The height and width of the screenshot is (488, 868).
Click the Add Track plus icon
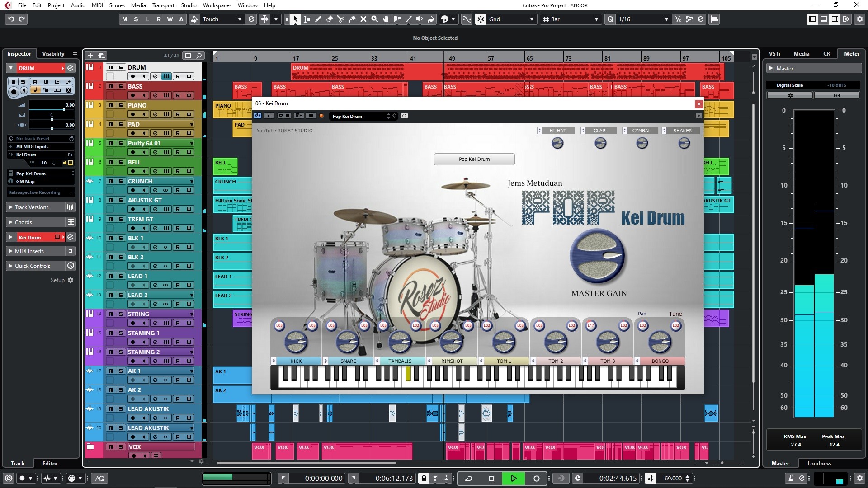click(90, 55)
